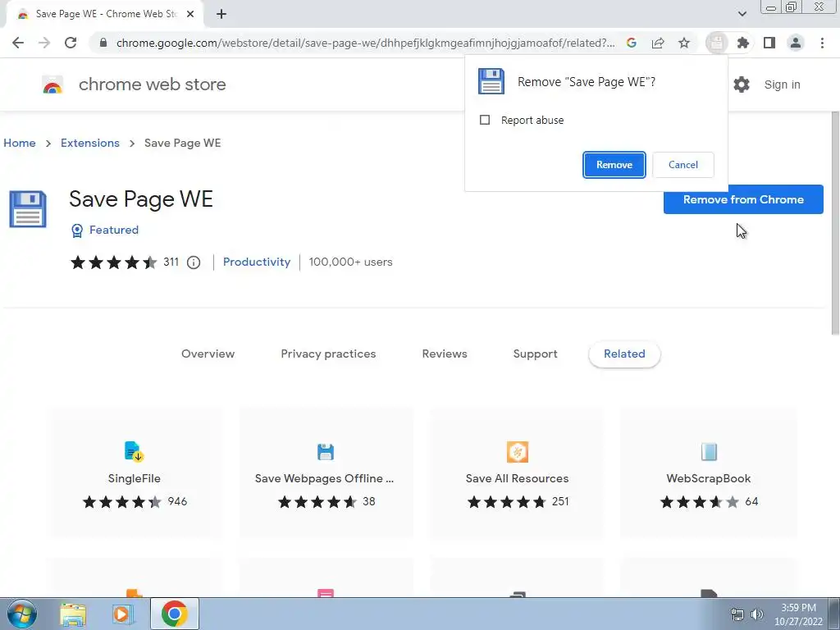Click the Chrome taskbar icon
This screenshot has height=630, width=840.
(x=175, y=614)
